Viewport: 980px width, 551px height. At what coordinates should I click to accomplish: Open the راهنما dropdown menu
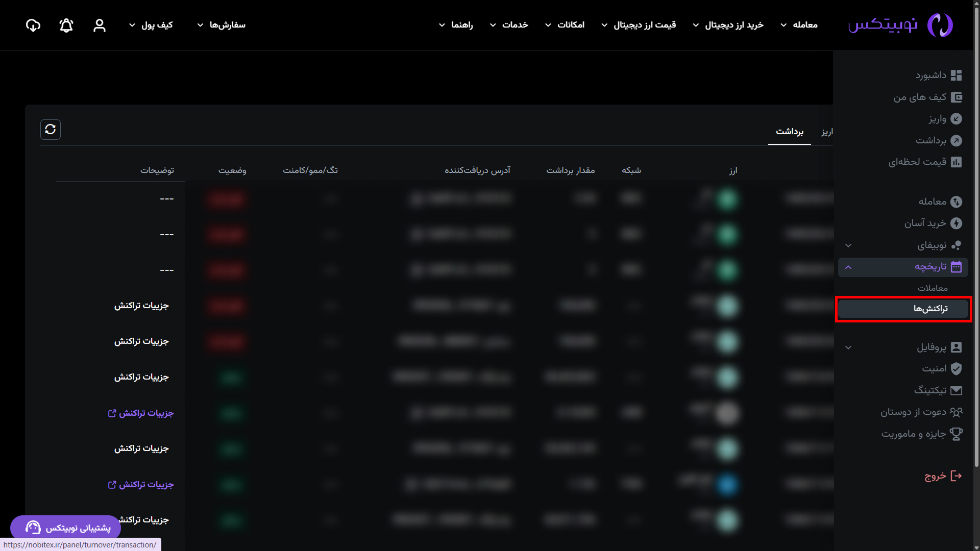(456, 25)
